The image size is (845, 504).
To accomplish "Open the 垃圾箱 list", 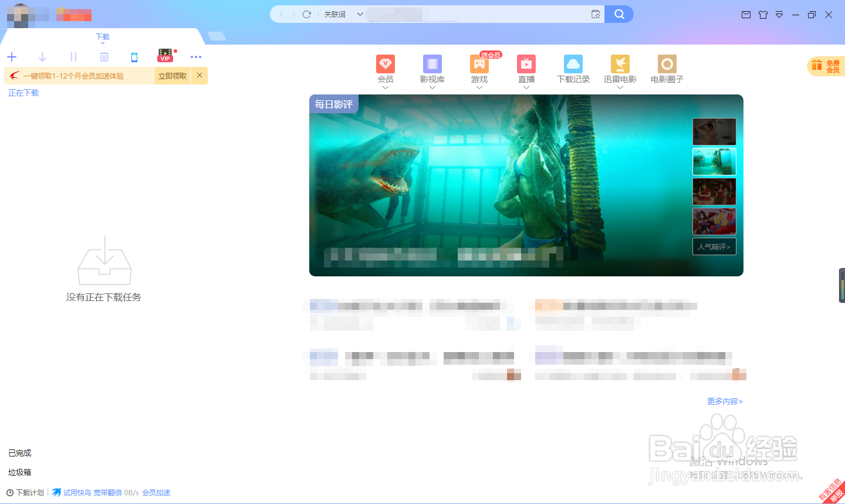I will (20, 472).
